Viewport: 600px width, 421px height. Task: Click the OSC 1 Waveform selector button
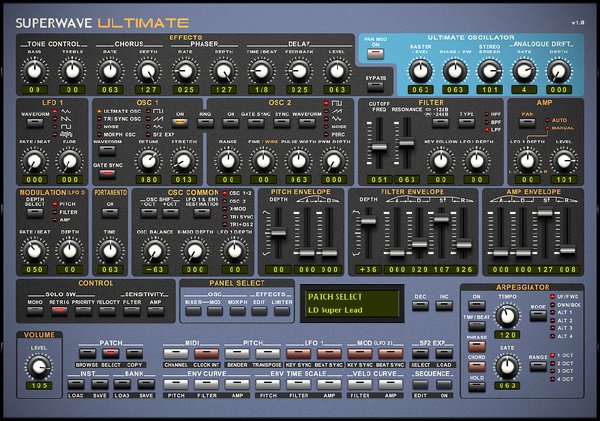coord(107,150)
